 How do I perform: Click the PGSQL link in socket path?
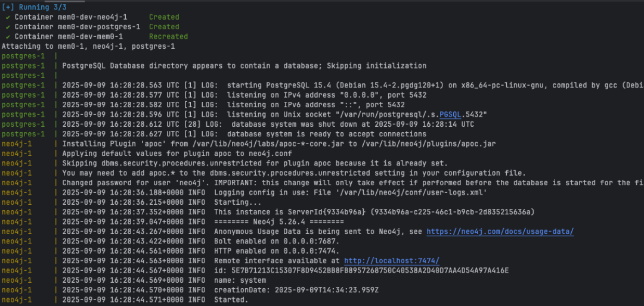pos(450,114)
